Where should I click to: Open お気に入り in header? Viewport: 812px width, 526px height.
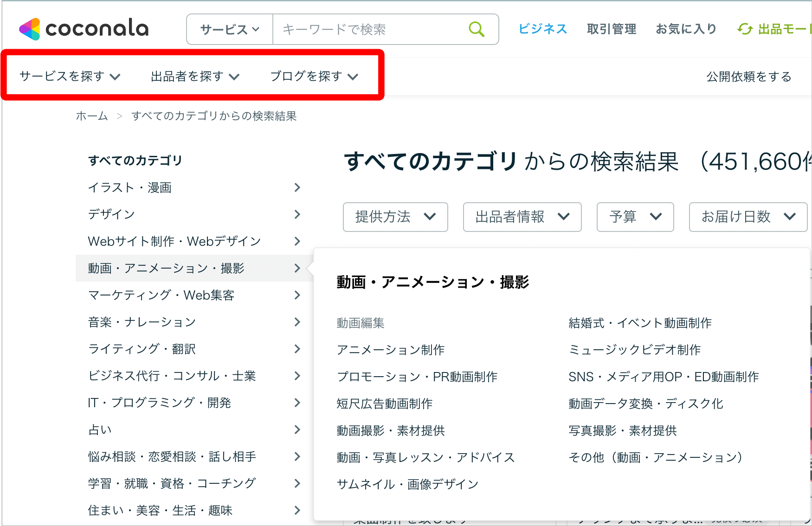click(686, 29)
